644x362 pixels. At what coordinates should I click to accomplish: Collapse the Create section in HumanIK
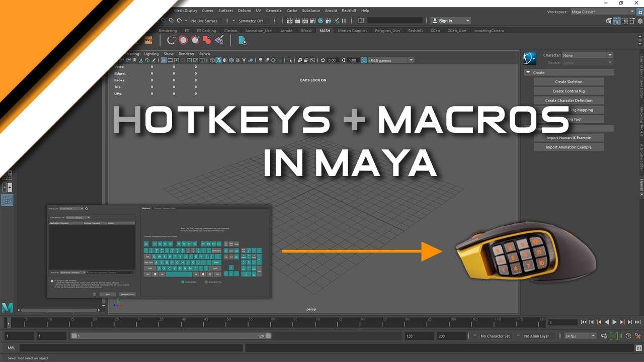[x=528, y=72]
